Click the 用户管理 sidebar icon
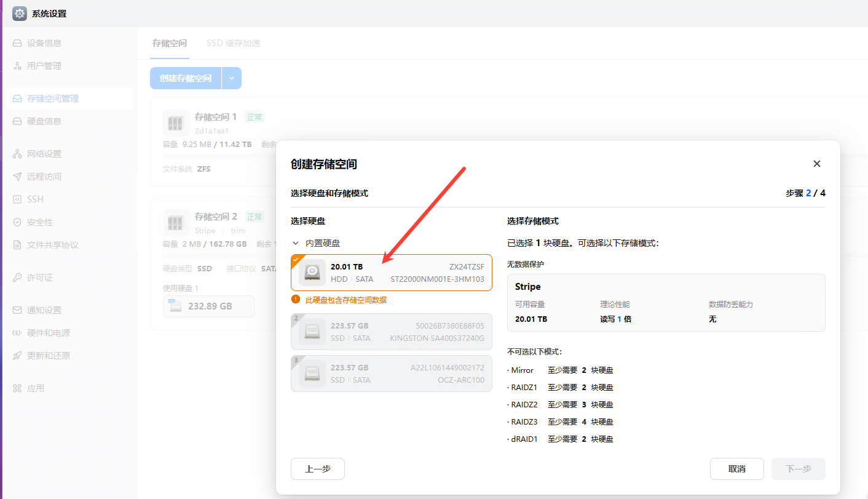 pyautogui.click(x=17, y=66)
